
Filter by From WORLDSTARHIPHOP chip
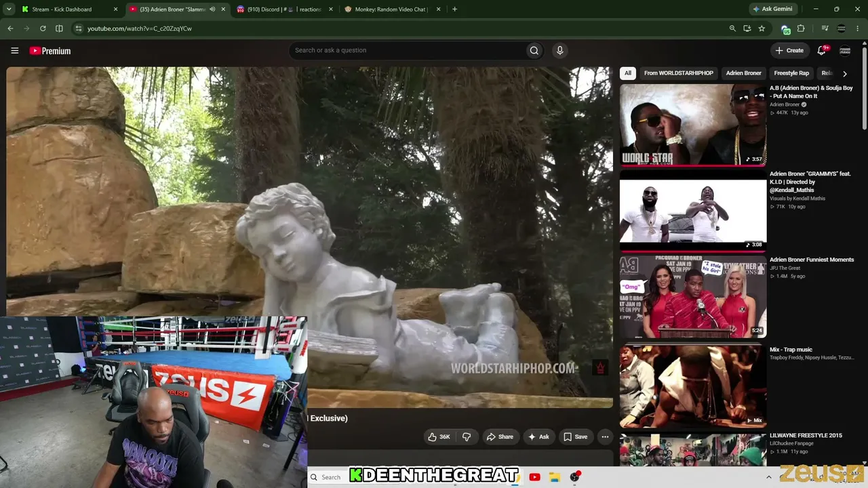click(679, 73)
